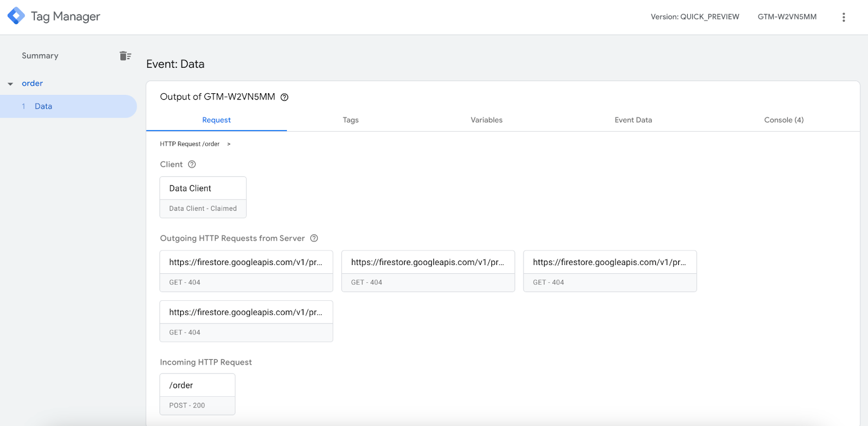Click the Event: Data heading
This screenshot has height=426, width=868.
[175, 64]
